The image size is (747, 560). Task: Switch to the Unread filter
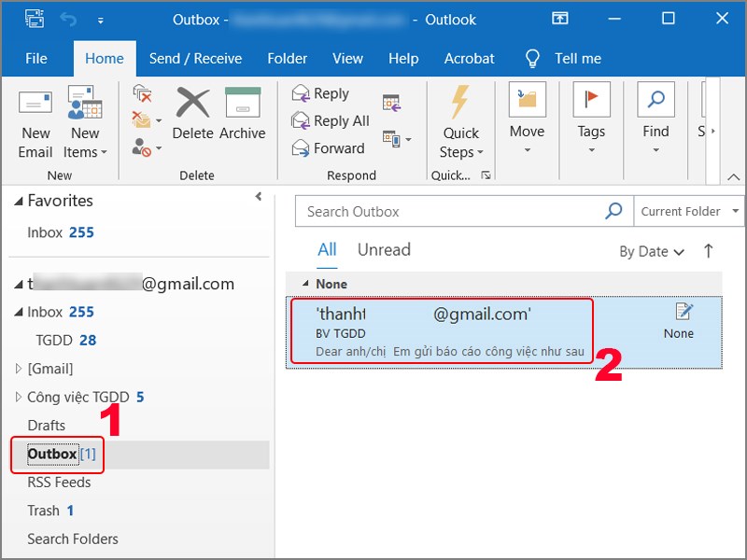[384, 249]
